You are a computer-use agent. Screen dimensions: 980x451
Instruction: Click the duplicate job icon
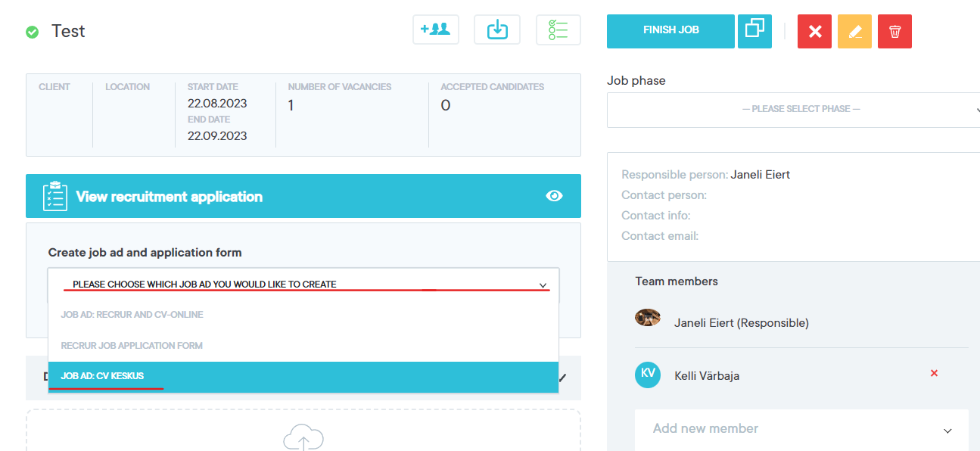click(754, 31)
